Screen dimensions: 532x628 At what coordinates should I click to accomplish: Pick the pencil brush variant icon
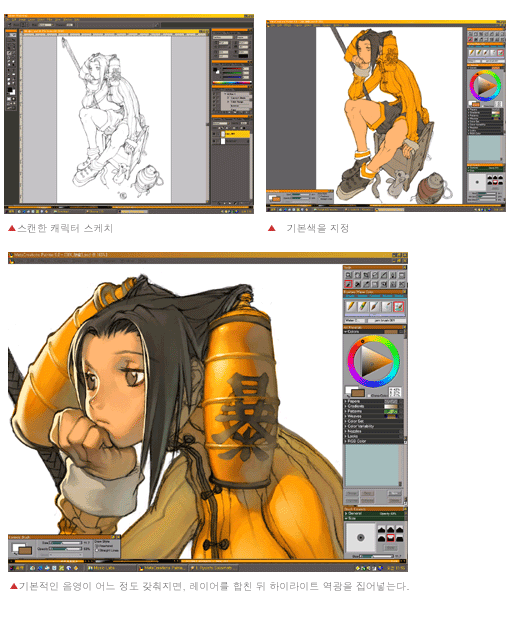(351, 306)
